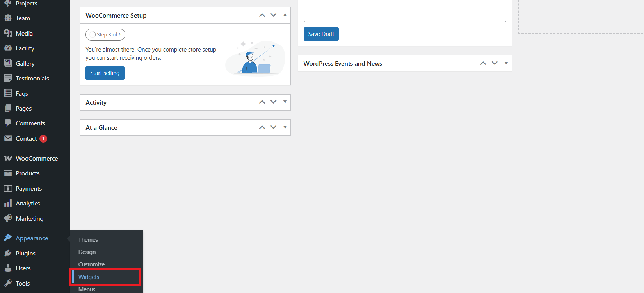Click the Start selling button
644x293 pixels.
[x=105, y=73]
